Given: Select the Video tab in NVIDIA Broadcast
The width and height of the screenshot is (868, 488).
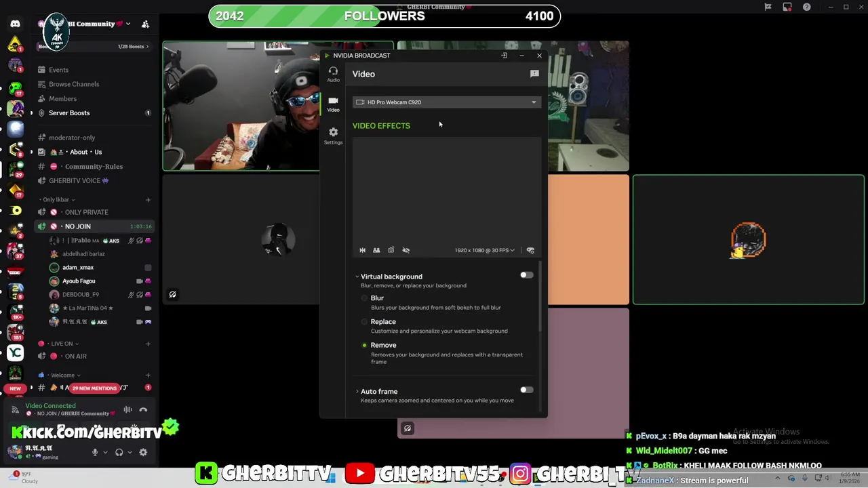Looking at the screenshot, I should 333,104.
